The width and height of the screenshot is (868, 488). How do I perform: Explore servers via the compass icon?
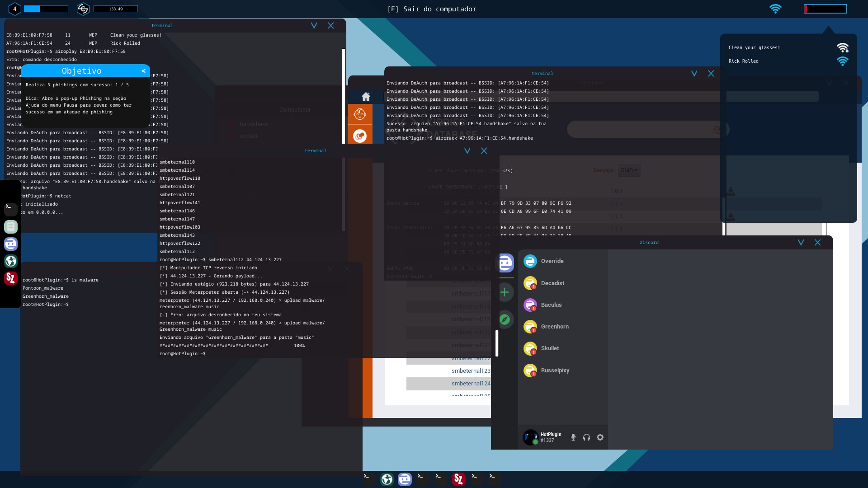click(x=505, y=320)
